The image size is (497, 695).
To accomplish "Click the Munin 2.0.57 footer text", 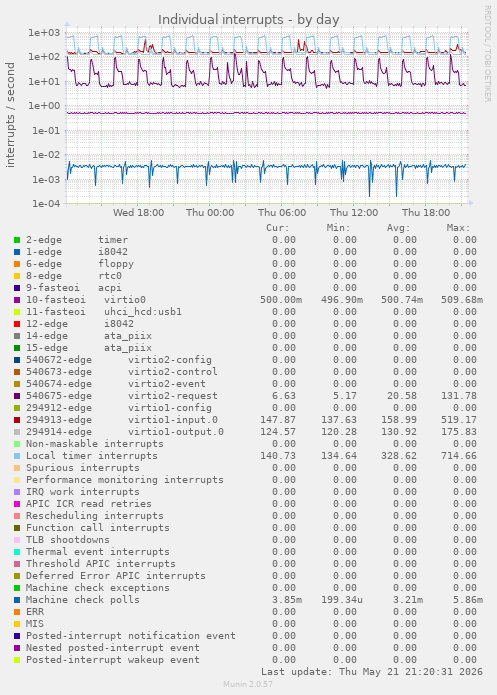I will click(248, 684).
